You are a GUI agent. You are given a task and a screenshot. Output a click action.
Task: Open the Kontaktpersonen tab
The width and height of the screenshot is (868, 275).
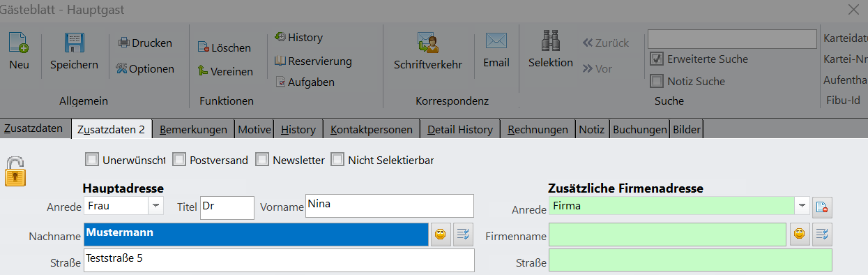coord(372,129)
